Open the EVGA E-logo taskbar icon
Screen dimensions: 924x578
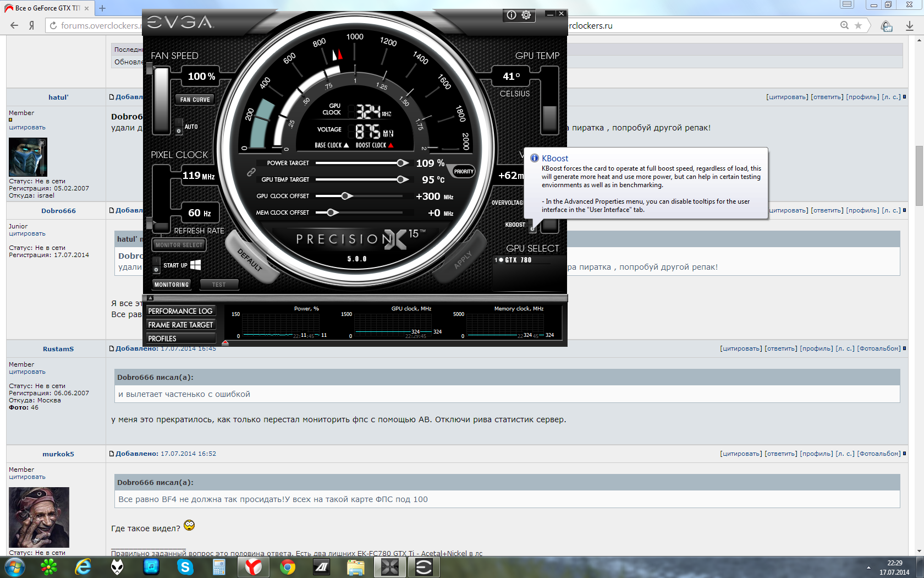[424, 566]
